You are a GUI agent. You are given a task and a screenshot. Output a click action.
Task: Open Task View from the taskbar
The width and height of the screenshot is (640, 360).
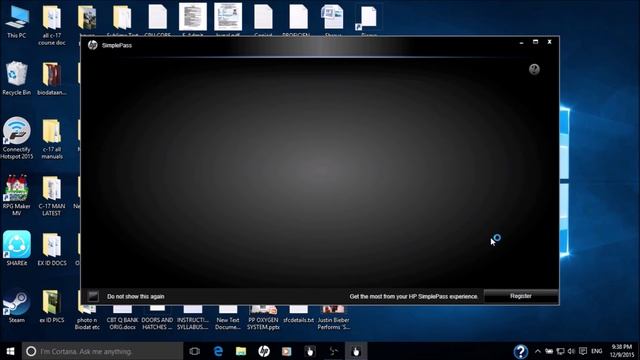pyautogui.click(x=195, y=351)
